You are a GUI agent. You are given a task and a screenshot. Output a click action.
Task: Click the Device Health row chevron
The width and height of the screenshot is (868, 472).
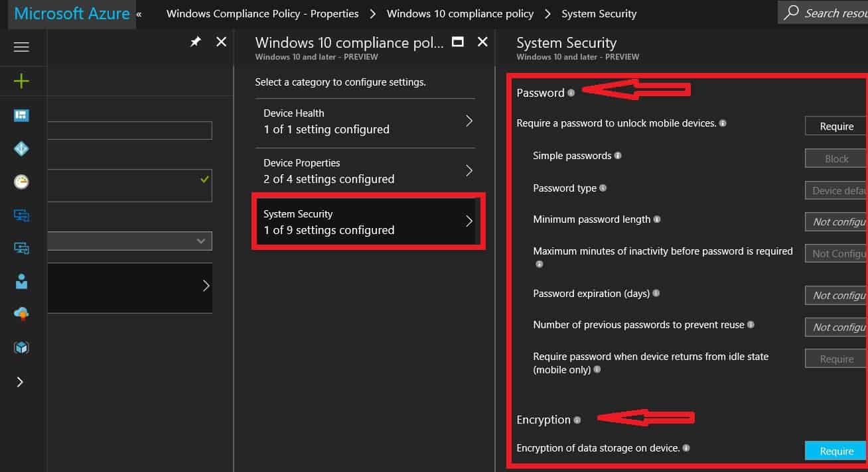tap(469, 121)
